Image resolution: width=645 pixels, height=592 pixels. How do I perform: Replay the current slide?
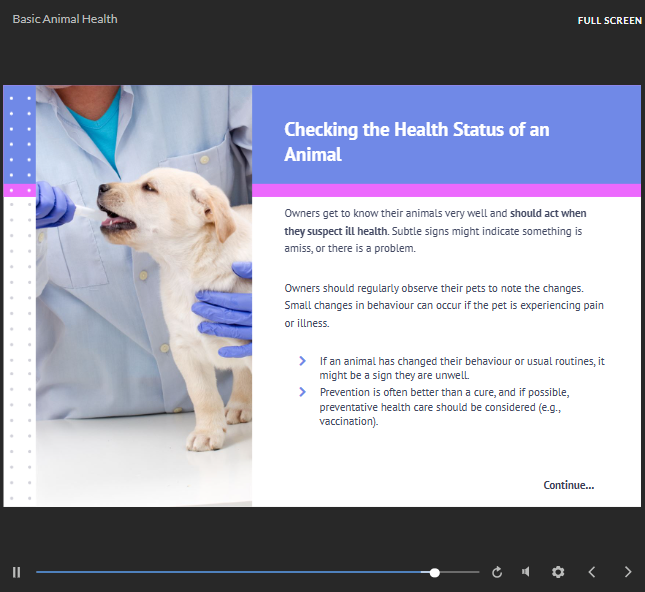pyautogui.click(x=497, y=572)
